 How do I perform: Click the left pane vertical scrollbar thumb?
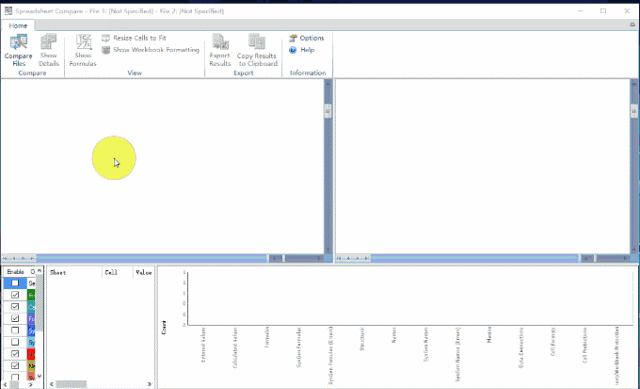point(328,111)
